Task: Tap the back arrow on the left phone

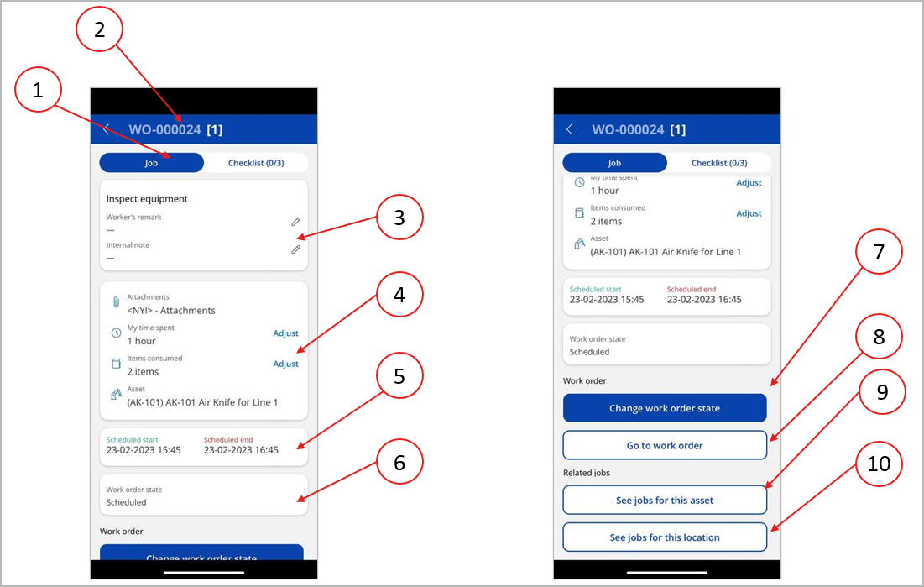Action: tap(107, 129)
